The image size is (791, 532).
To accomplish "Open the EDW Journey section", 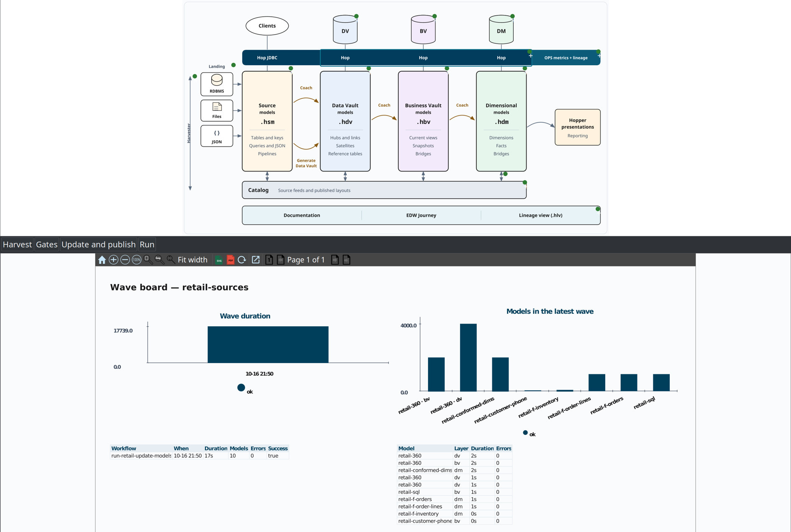I will tap(421, 215).
